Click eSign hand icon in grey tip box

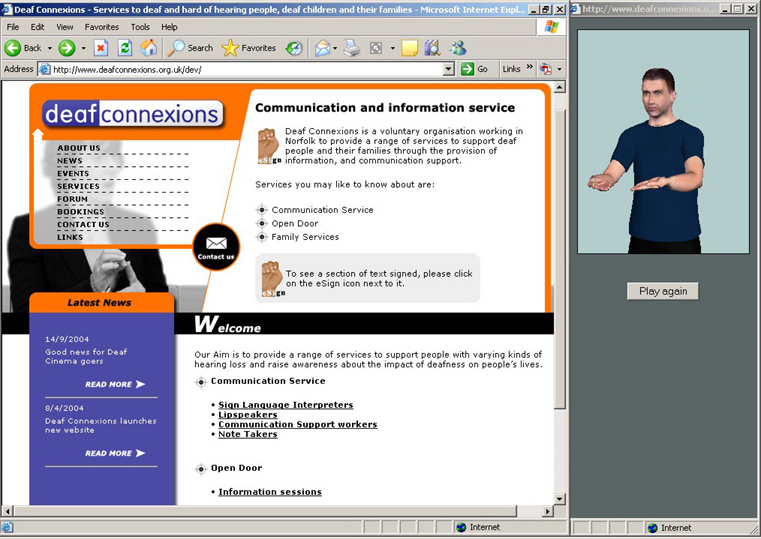click(272, 278)
